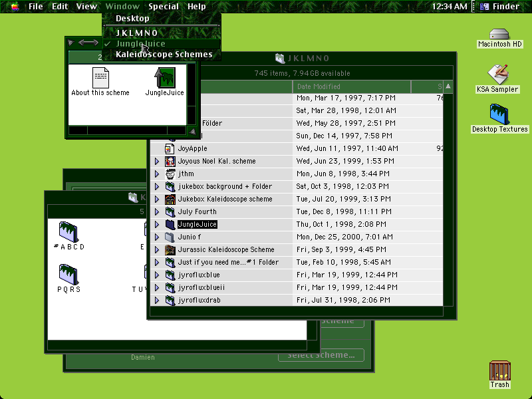
Task: Expand the July Fourth disclosure triangle
Action: click(x=157, y=211)
